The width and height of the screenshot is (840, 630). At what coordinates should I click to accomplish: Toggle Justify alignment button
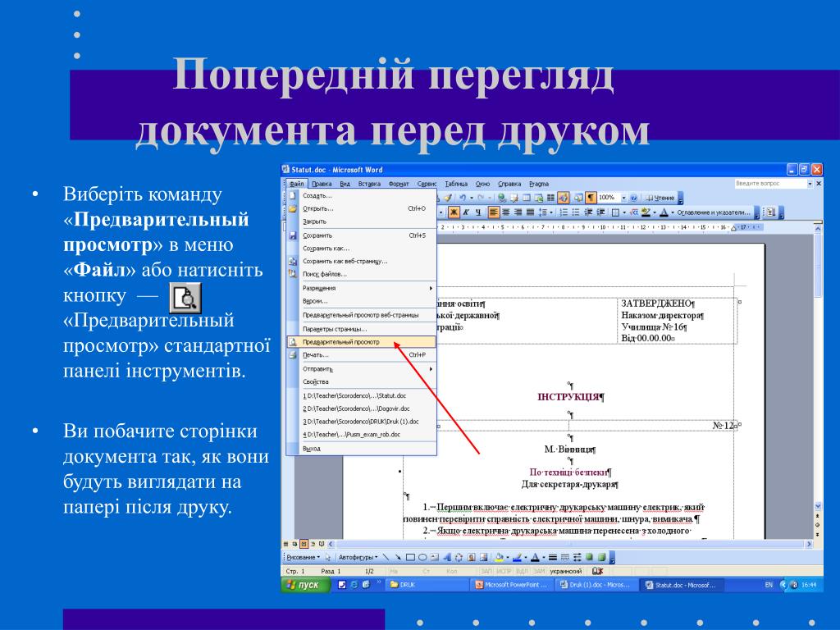[531, 212]
